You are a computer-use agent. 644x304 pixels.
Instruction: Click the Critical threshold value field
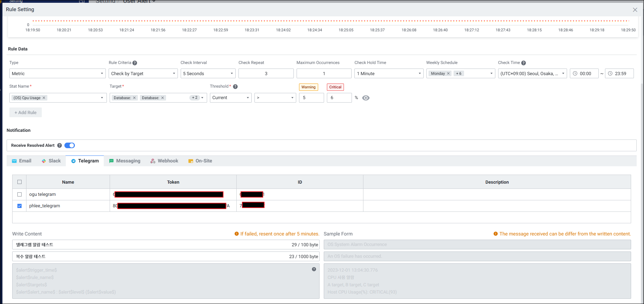coord(339,98)
